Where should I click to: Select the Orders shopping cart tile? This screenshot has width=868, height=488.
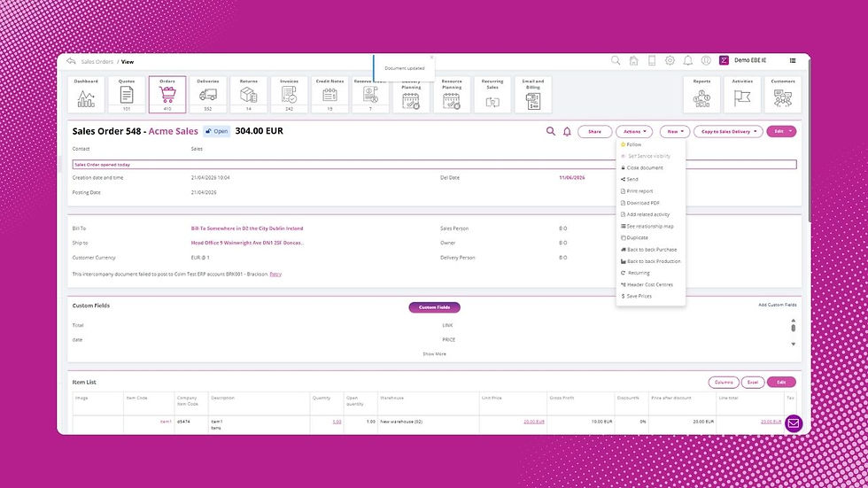pos(167,95)
